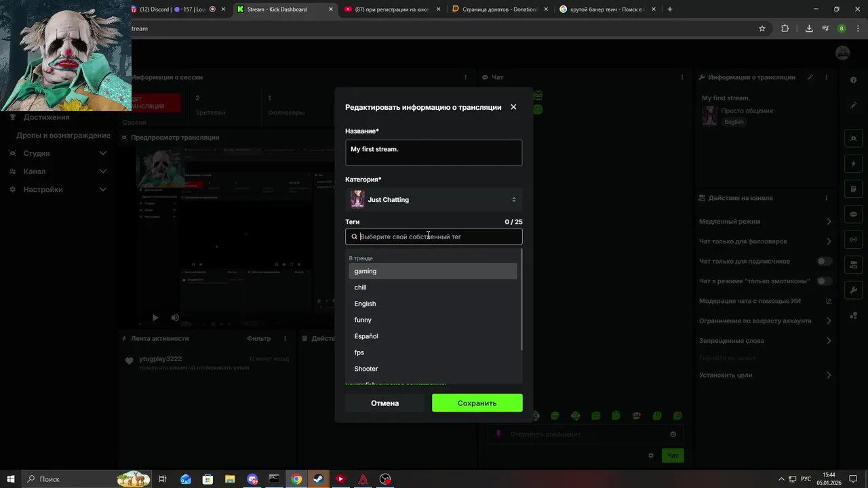Click the wrench icon in right toolbar
This screenshot has width=868, height=488.
853,290
